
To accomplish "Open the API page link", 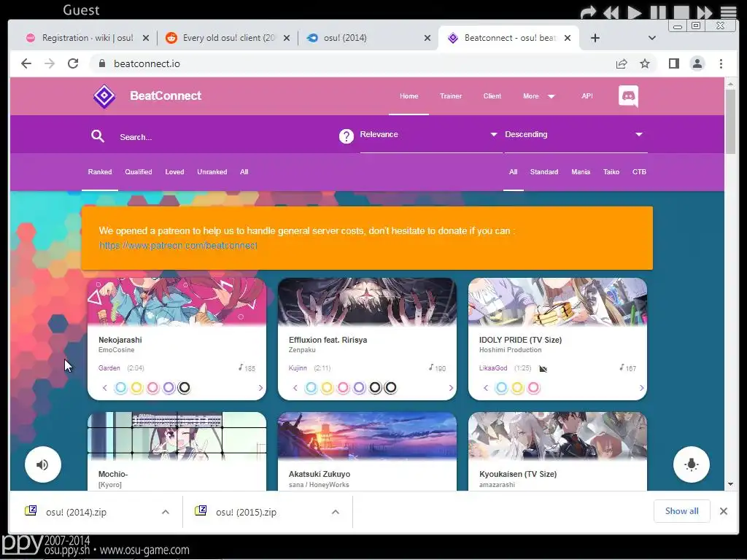I will click(x=587, y=96).
